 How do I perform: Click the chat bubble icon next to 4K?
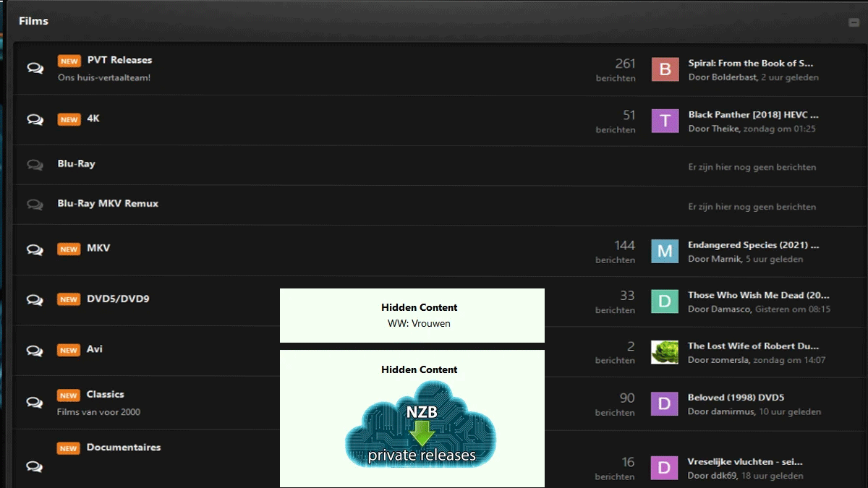35,119
